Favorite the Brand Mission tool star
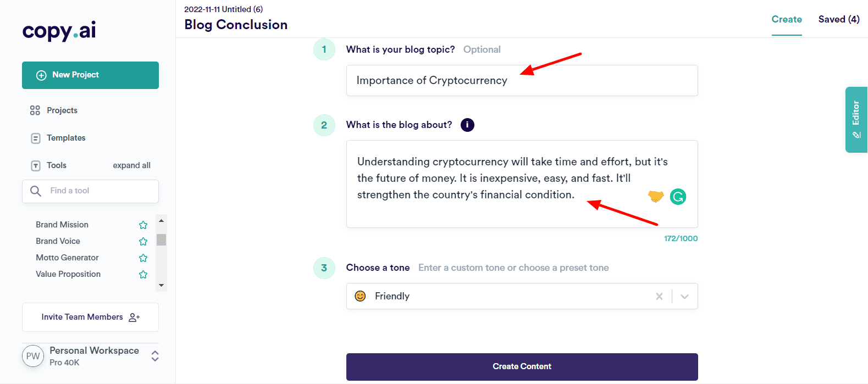 click(x=143, y=225)
